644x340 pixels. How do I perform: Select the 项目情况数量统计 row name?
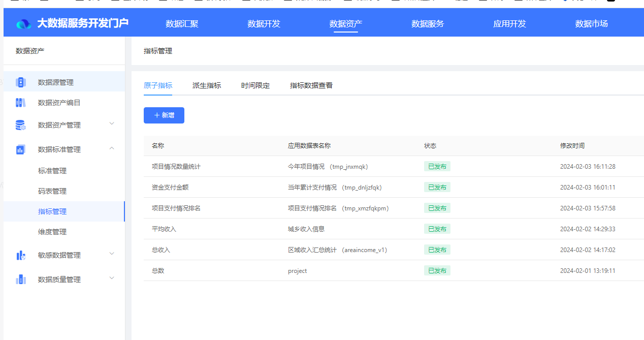pyautogui.click(x=176, y=167)
